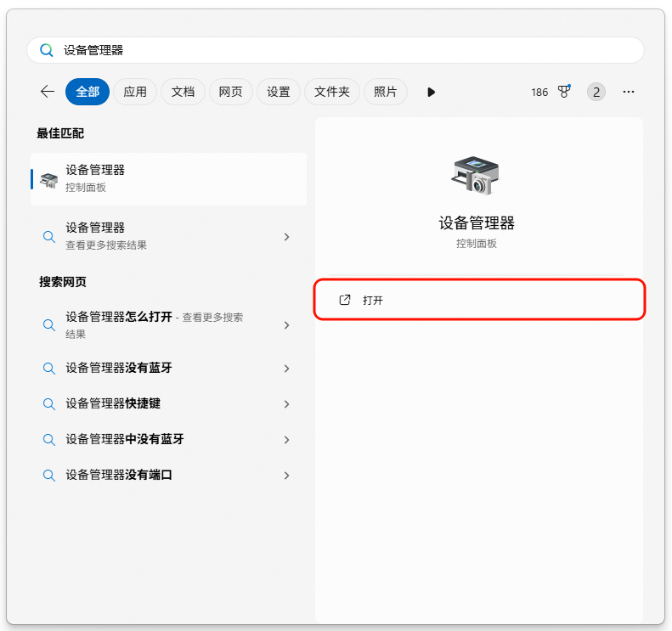Open the three-dots more options menu

coord(629,92)
